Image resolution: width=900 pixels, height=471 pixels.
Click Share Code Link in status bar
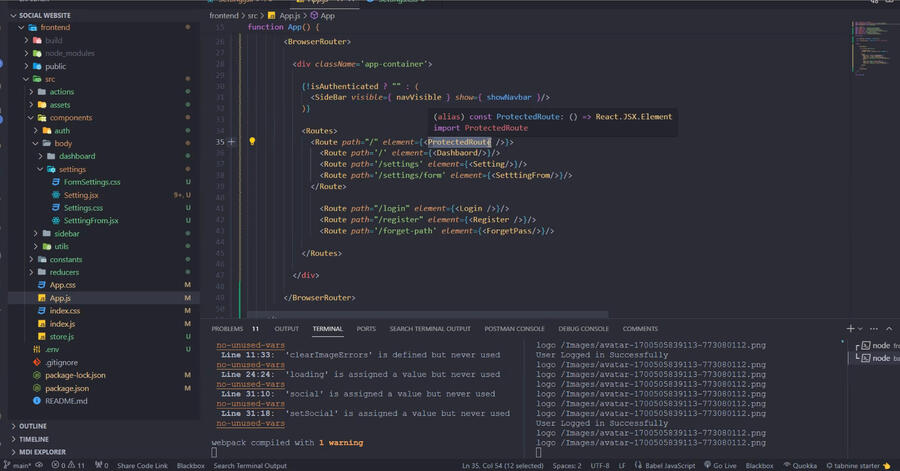[x=142, y=465]
